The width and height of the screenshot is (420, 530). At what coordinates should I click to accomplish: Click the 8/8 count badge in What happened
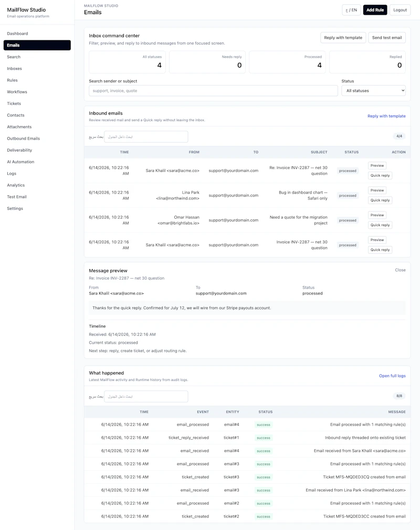[x=400, y=396]
